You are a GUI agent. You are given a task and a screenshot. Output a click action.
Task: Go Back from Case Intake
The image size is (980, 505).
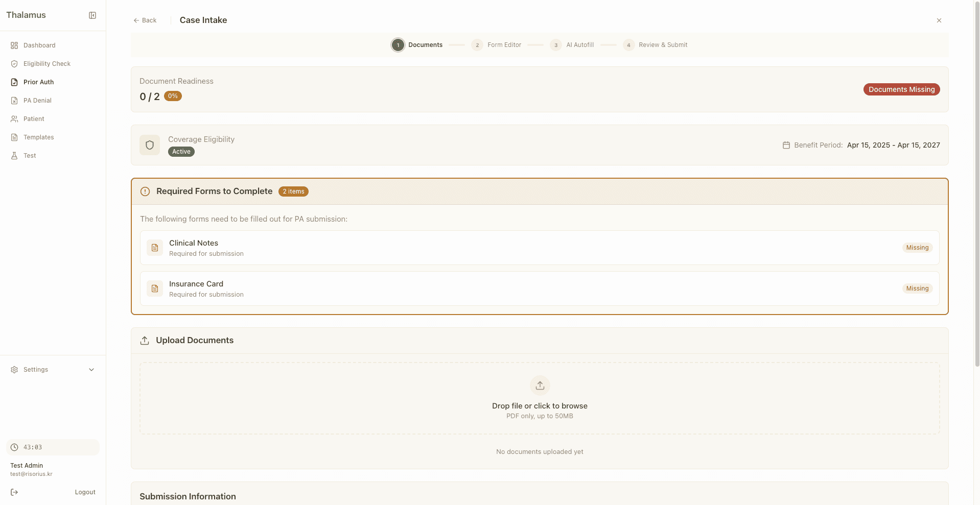145,20
